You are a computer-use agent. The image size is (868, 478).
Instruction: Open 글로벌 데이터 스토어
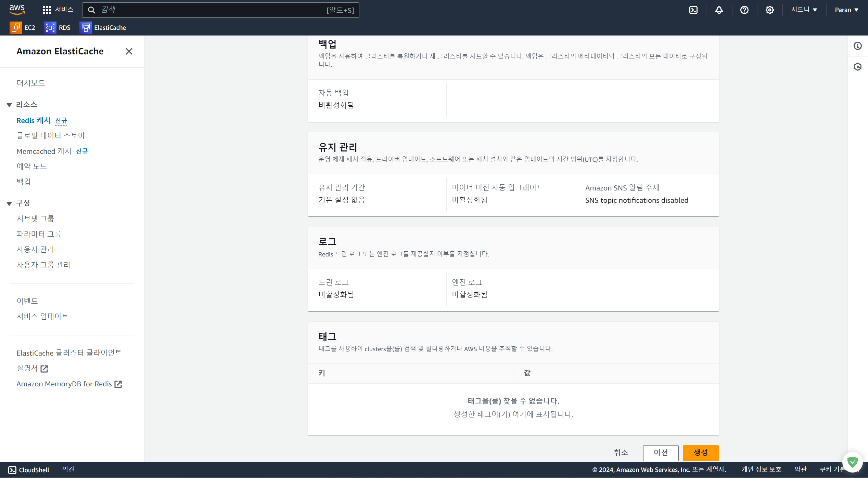(50, 136)
